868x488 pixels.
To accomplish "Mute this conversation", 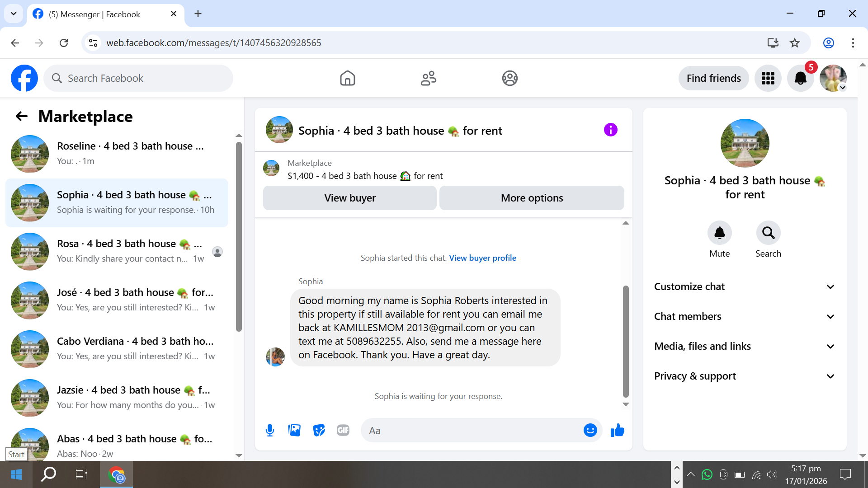I will (719, 233).
